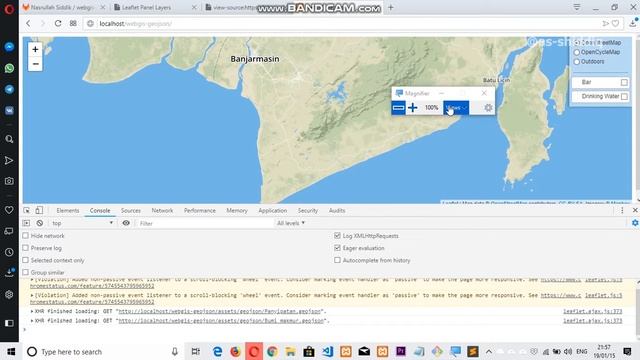Expand Bumi_makmur.geojson XHR log entry
This screenshot has width=640, height=360.
[32, 321]
